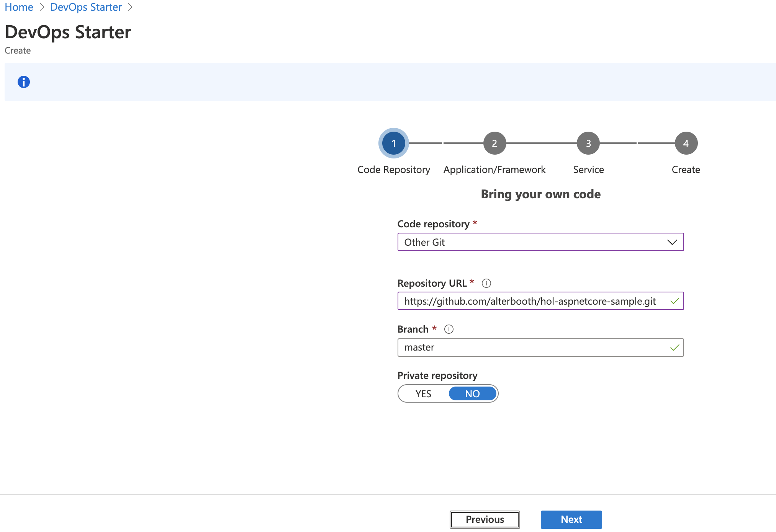Set Private repository to YES

pos(423,394)
